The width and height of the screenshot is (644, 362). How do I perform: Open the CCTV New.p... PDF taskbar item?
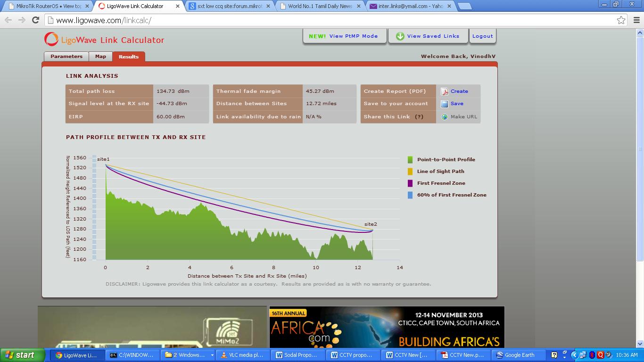(x=464, y=355)
